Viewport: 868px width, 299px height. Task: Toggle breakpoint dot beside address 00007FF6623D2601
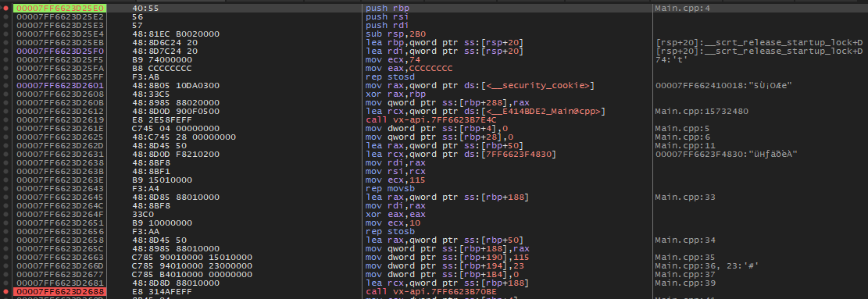coord(5,85)
